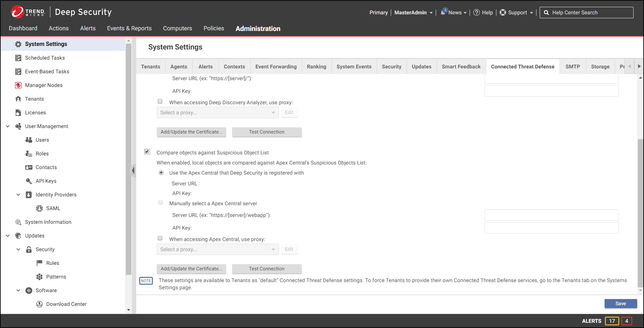The width and height of the screenshot is (644, 328).
Task: Open the MasterAdmin account dropdown
Action: click(x=413, y=13)
